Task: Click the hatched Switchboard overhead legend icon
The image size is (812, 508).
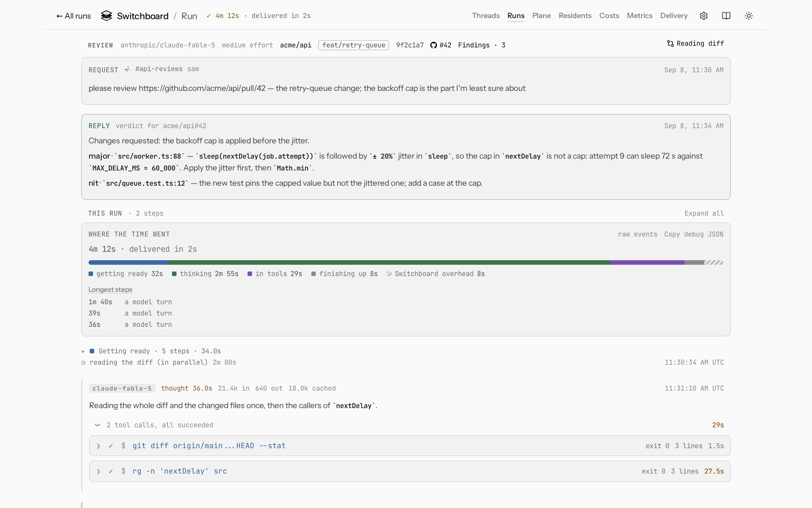Action: 389,274
